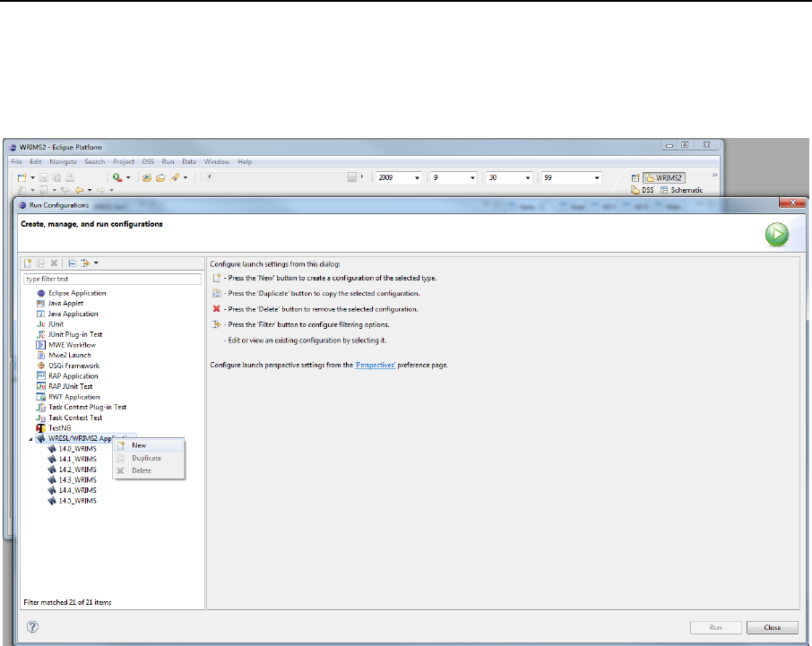
Task: Click the Duplicate configuration toolbar icon
Action: point(40,263)
